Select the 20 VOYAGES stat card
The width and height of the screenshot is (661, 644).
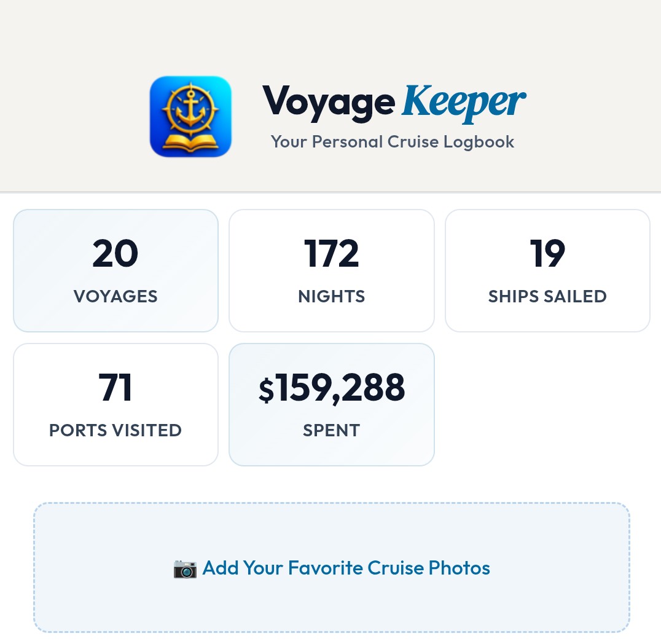point(115,270)
